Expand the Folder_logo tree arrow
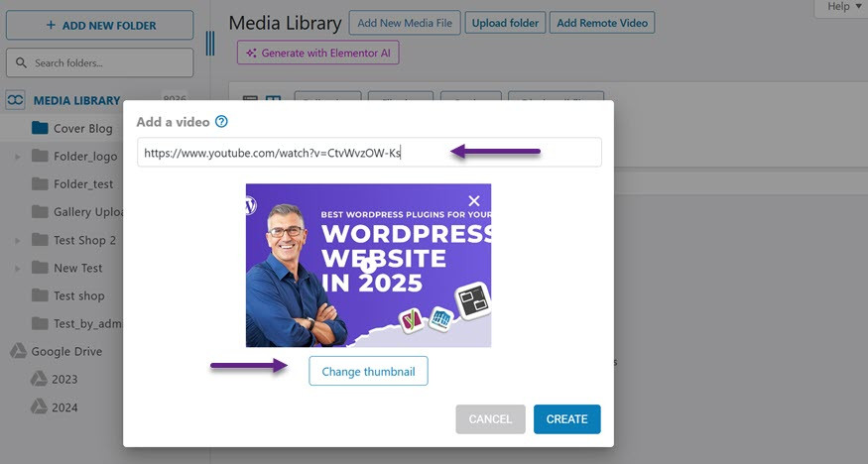 pyautogui.click(x=17, y=157)
